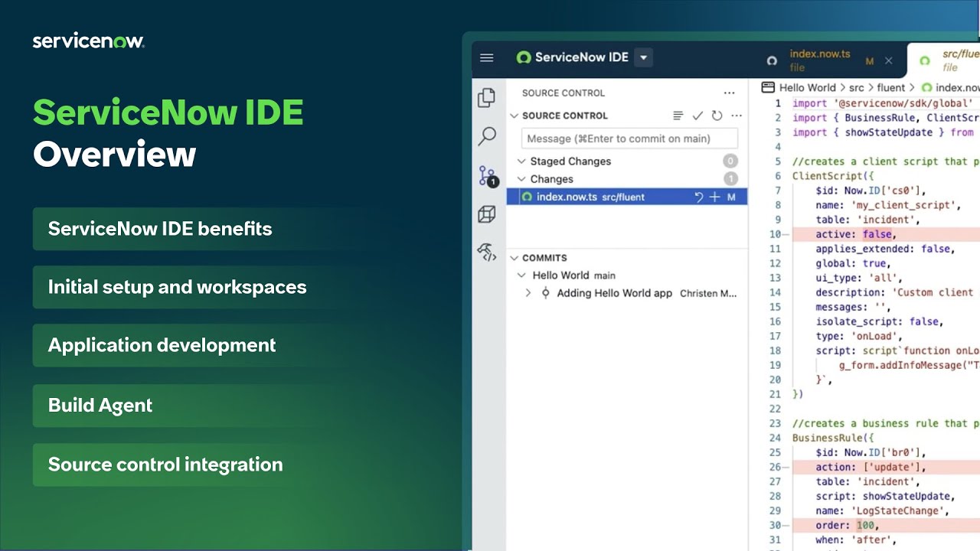This screenshot has height=551, width=980.
Task: Switch to the index.now.ts editor tab
Action: 819,57
